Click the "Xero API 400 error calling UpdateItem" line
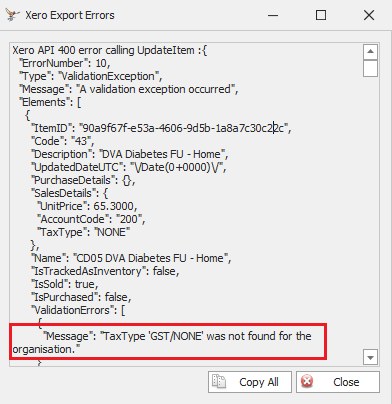392x404 pixels. [110, 50]
